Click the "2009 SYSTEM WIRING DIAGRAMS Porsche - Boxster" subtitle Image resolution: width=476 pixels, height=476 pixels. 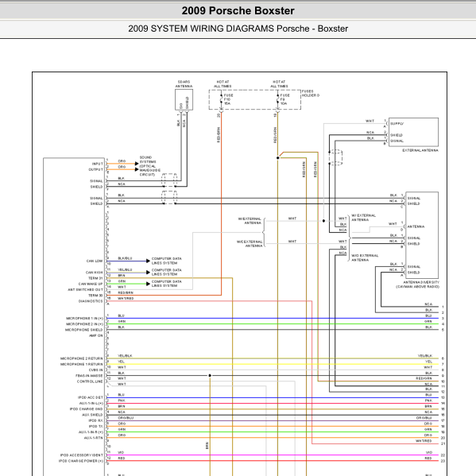238,29
